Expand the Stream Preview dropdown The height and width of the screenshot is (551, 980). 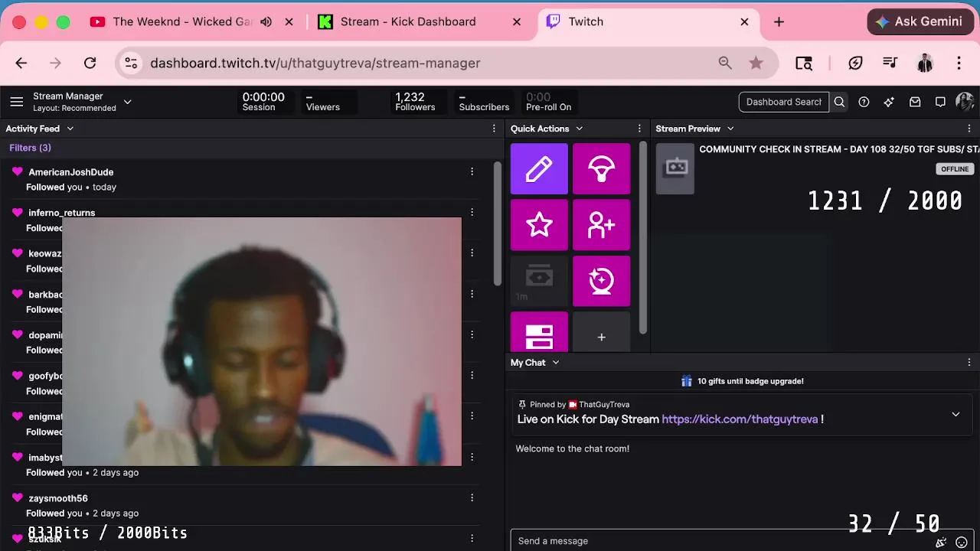(x=730, y=129)
